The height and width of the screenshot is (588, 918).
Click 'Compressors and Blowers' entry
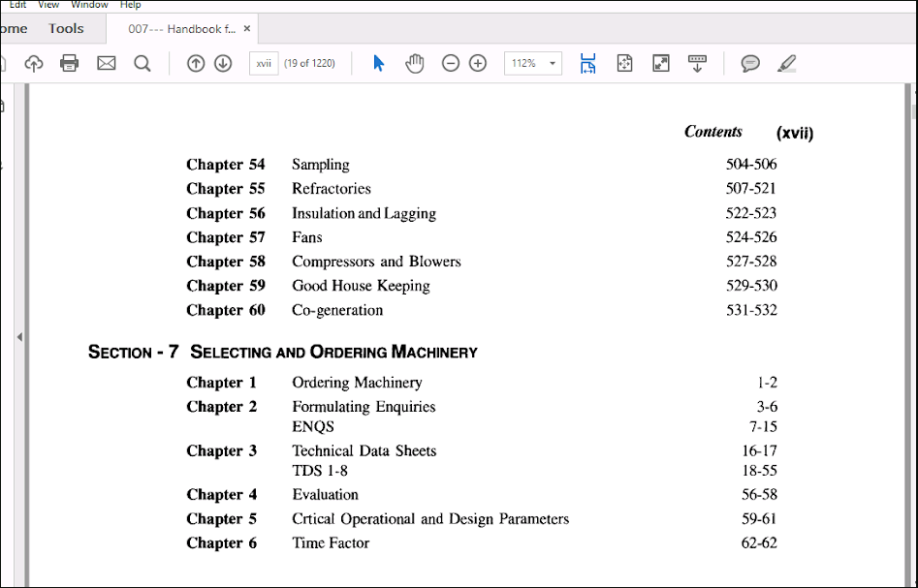376,262
